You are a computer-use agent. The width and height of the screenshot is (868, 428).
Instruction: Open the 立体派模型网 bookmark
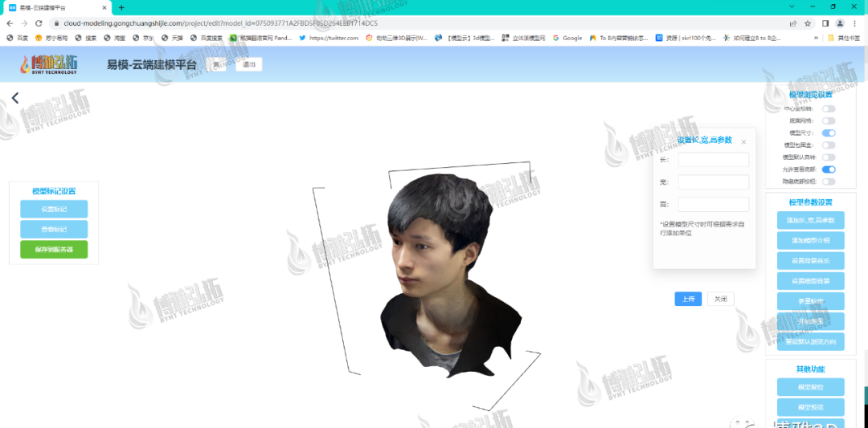coord(524,39)
